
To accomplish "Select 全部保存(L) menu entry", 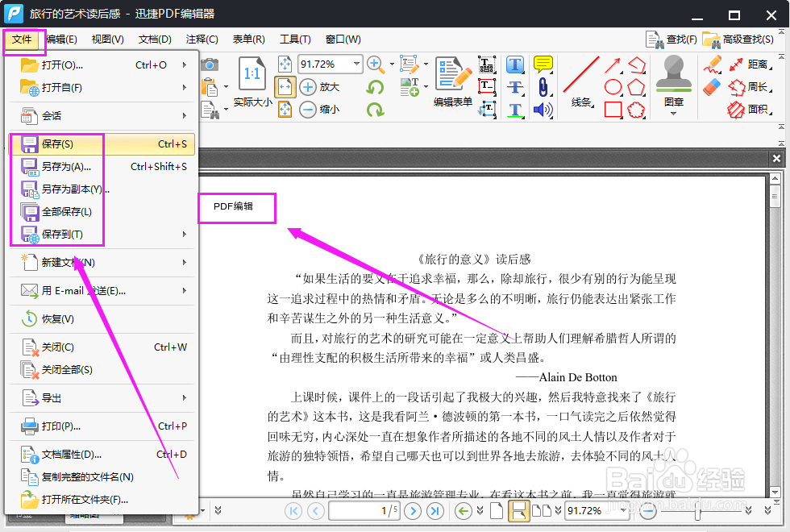I will [102, 211].
